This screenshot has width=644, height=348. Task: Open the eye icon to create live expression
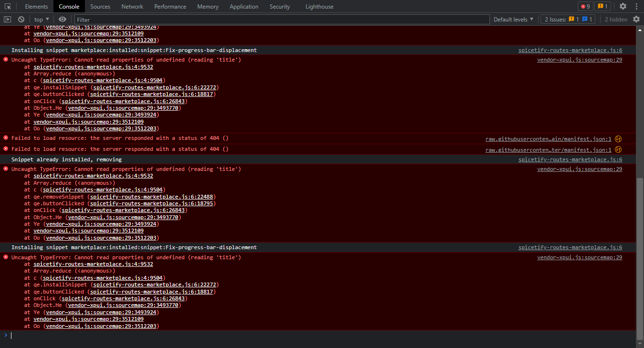pos(62,19)
